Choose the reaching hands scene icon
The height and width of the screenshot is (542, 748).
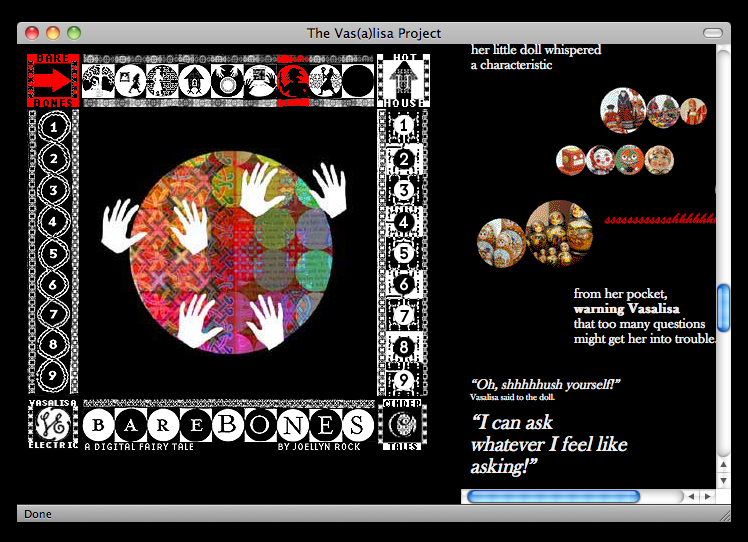[x=260, y=81]
